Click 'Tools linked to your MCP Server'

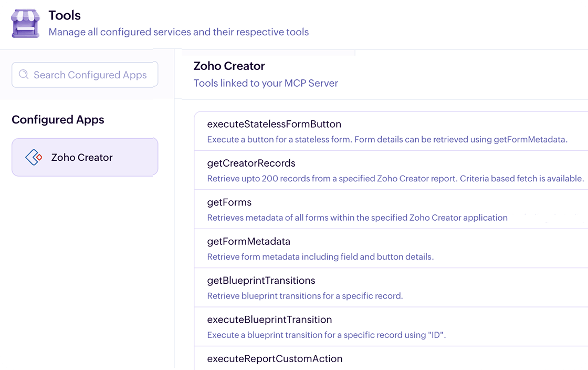pos(266,83)
